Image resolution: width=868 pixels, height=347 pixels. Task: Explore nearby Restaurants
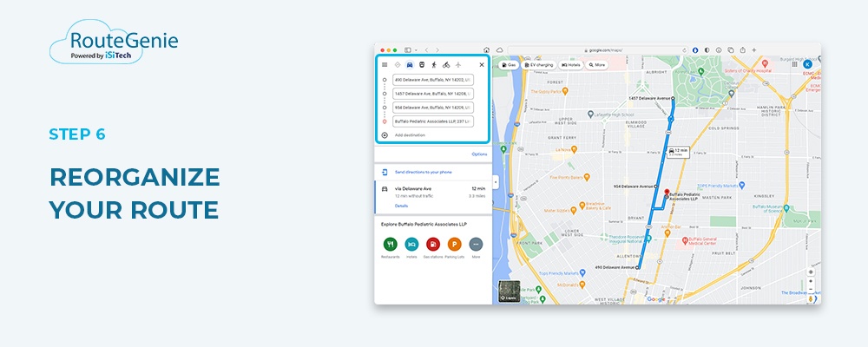[391, 244]
